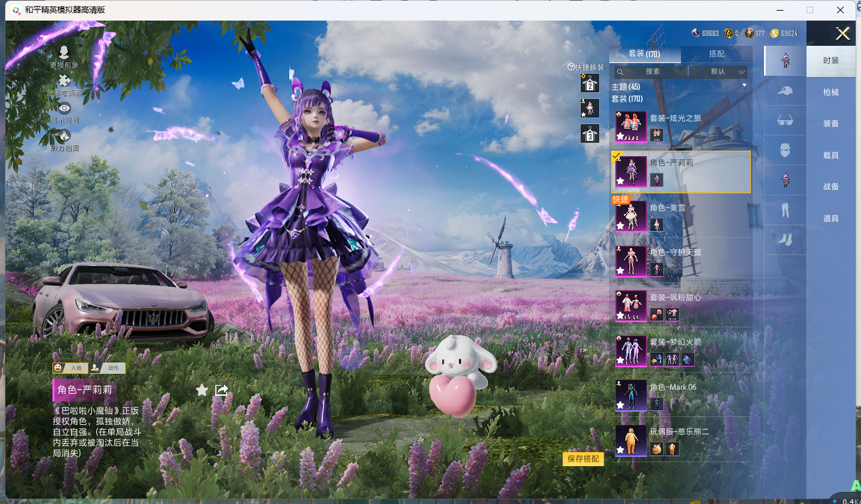
Task: Close the wardrobe with the gold X
Action: pyautogui.click(x=842, y=33)
